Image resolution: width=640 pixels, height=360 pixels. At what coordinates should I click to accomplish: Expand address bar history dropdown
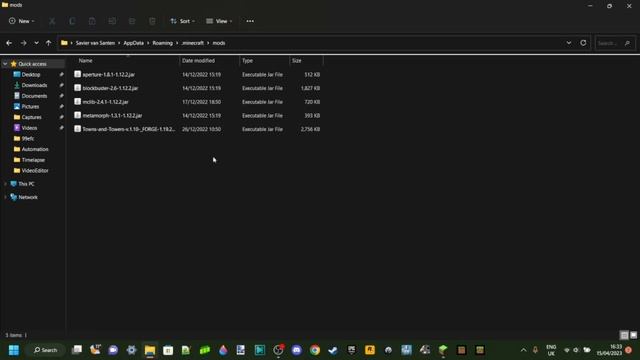[569, 43]
